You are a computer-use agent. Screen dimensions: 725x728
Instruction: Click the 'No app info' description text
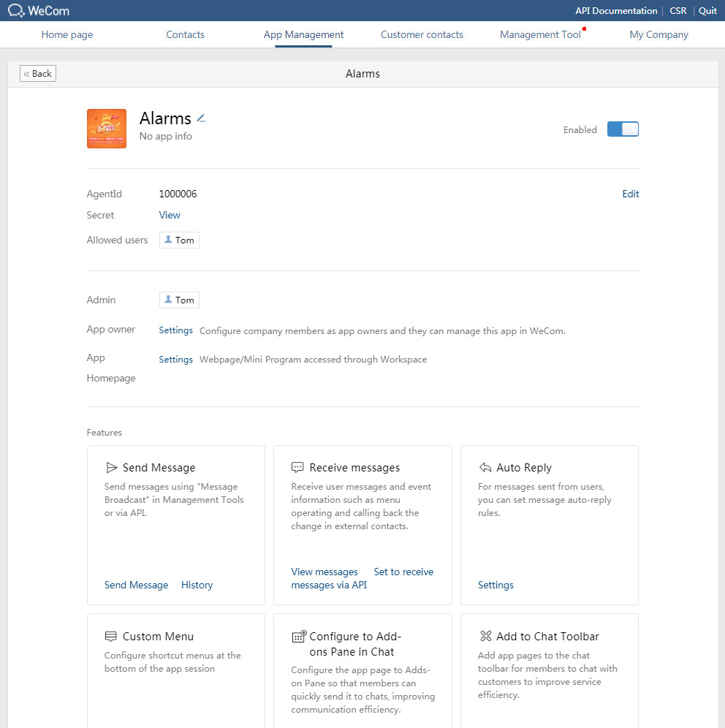[x=166, y=136]
